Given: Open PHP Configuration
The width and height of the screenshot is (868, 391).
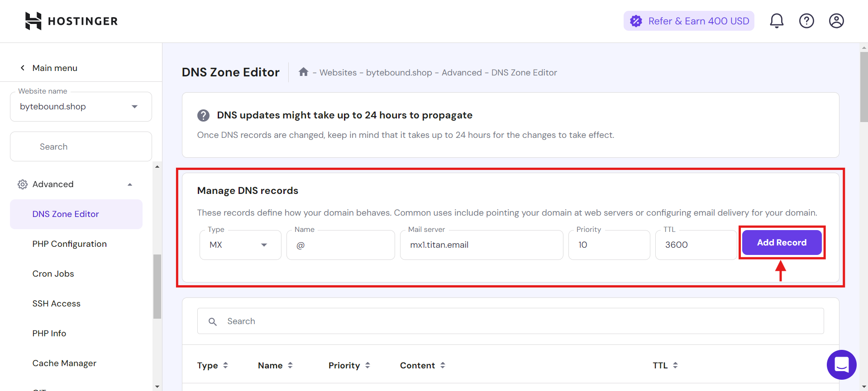Looking at the screenshot, I should 70,244.
